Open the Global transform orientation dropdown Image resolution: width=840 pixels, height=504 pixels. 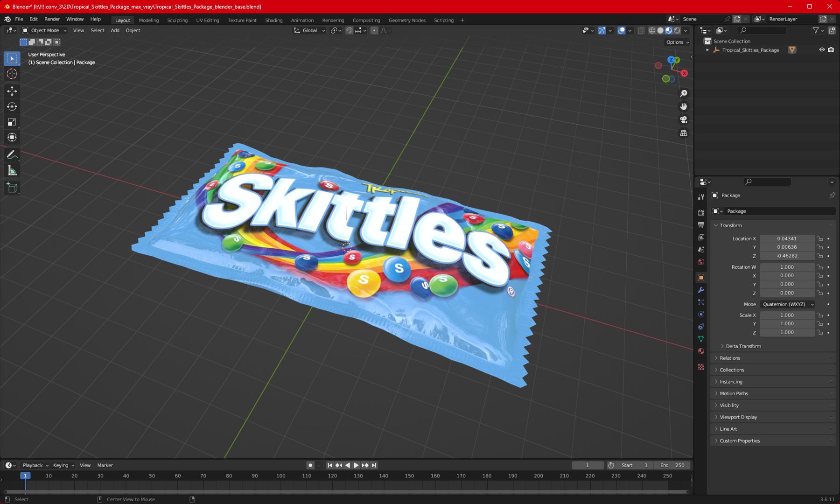(309, 30)
